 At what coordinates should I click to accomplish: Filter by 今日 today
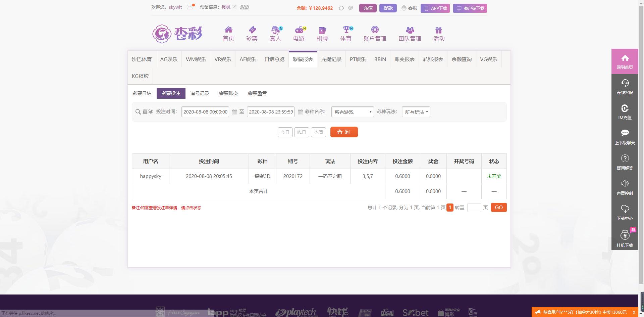[285, 132]
